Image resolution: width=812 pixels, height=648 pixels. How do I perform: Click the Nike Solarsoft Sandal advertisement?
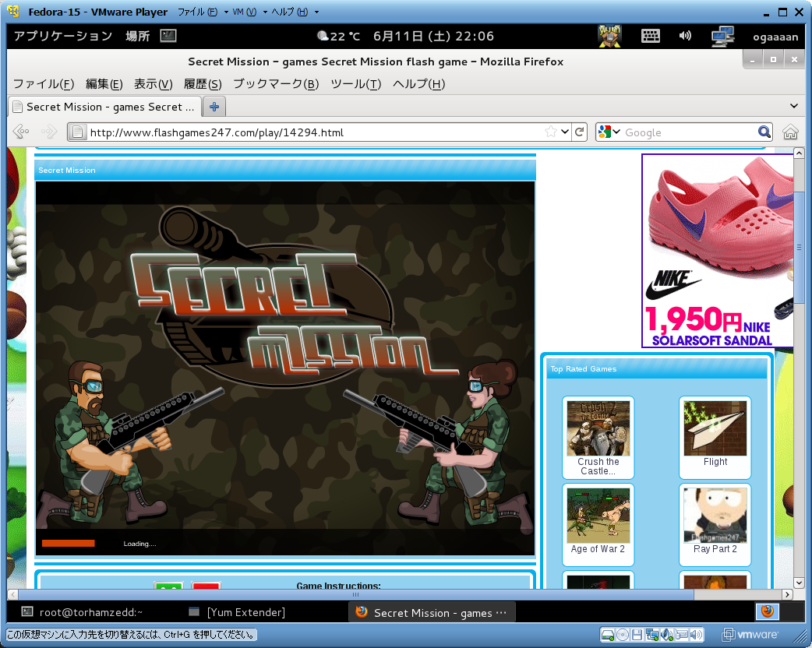[717, 251]
